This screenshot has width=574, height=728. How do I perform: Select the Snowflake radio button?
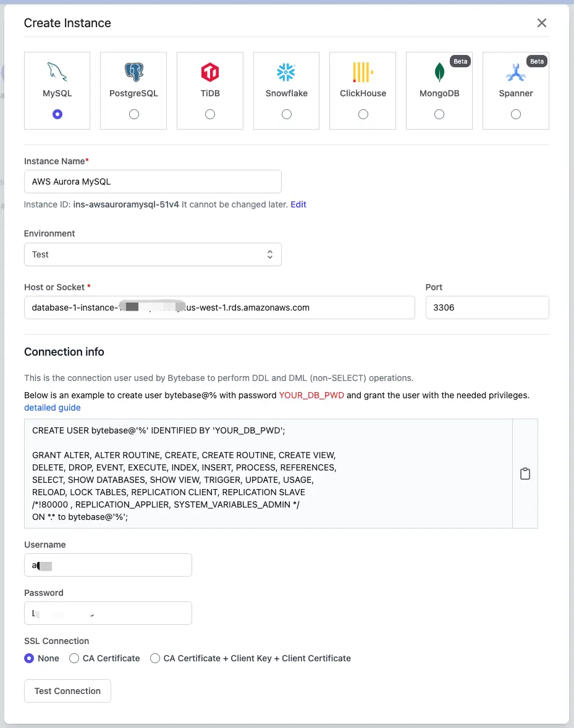point(287,114)
